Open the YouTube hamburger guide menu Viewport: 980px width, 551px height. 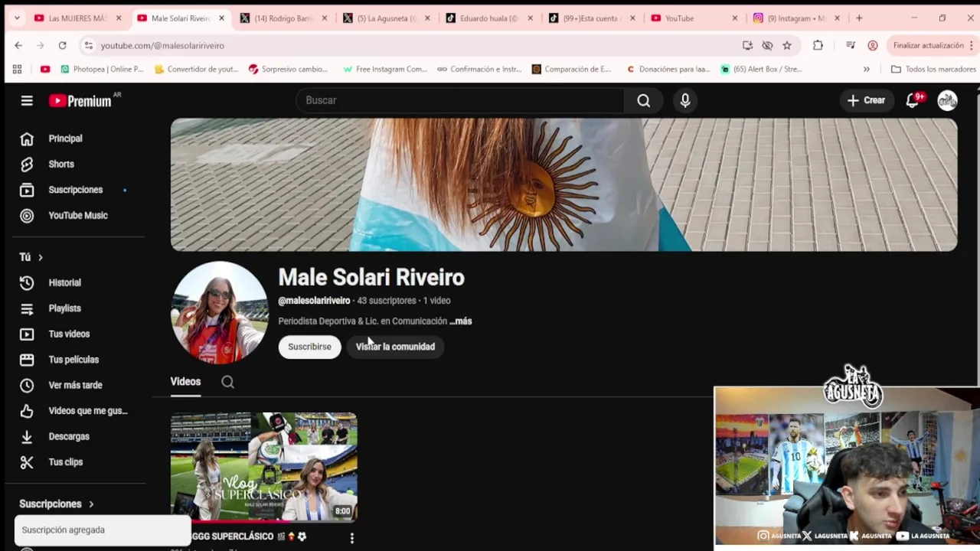(x=27, y=100)
